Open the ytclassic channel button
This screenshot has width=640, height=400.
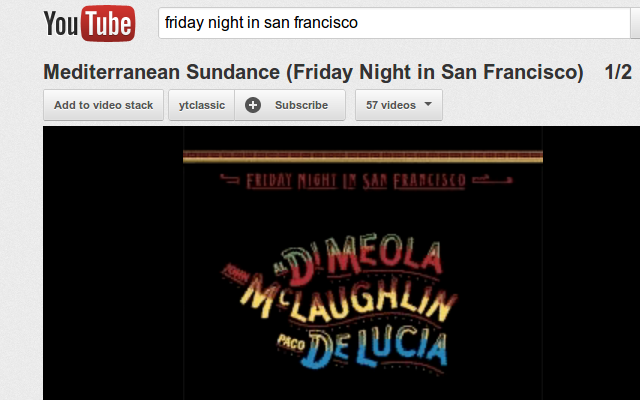(x=202, y=105)
